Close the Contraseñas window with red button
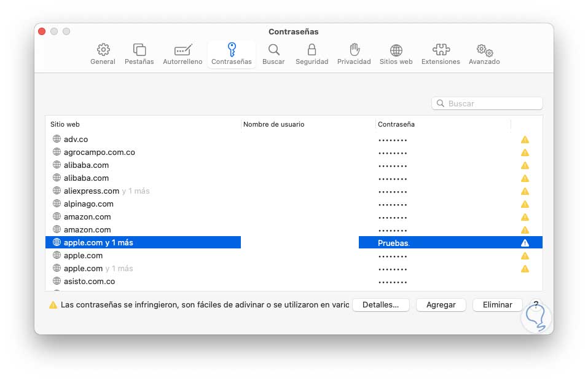588x380 pixels. point(42,31)
